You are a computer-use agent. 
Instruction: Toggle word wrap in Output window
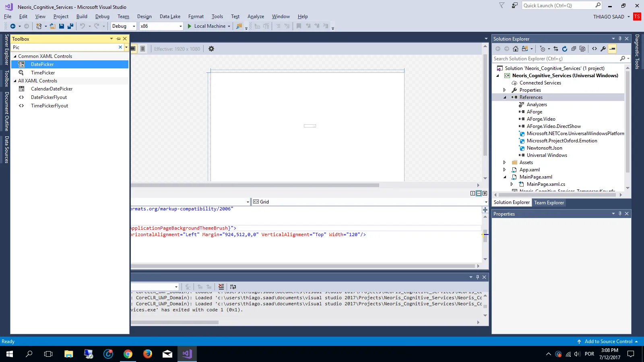point(233,287)
